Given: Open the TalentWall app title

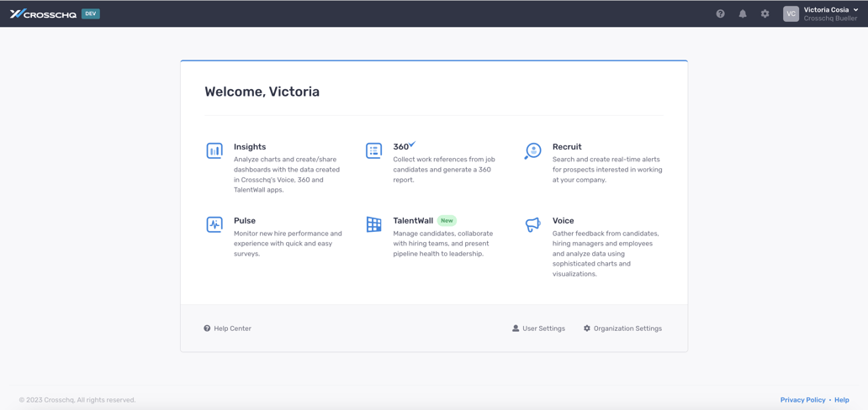Looking at the screenshot, I should (413, 220).
